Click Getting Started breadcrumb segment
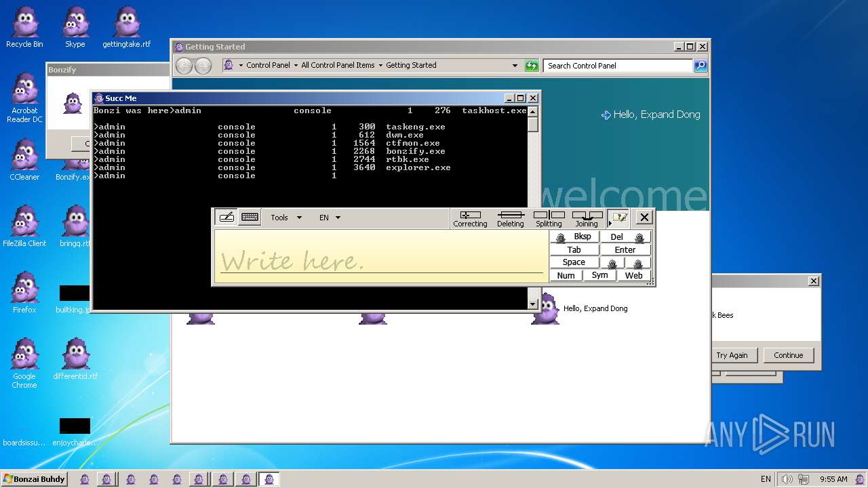The width and height of the screenshot is (868, 488). pos(411,65)
